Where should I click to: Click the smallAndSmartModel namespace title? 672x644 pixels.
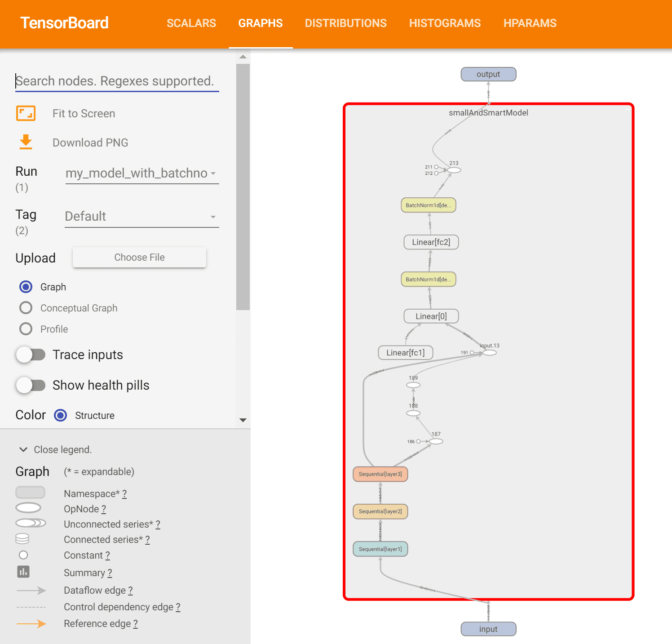click(x=489, y=113)
